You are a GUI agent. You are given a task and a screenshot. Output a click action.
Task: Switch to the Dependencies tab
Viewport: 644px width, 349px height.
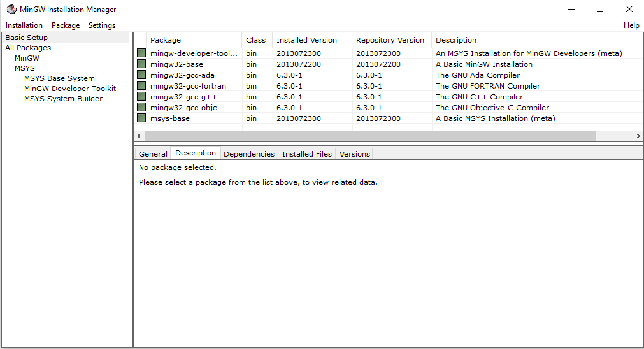point(249,154)
